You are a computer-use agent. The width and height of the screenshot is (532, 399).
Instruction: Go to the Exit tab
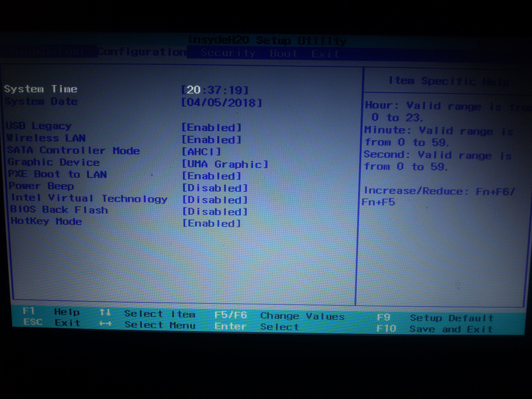(x=325, y=54)
